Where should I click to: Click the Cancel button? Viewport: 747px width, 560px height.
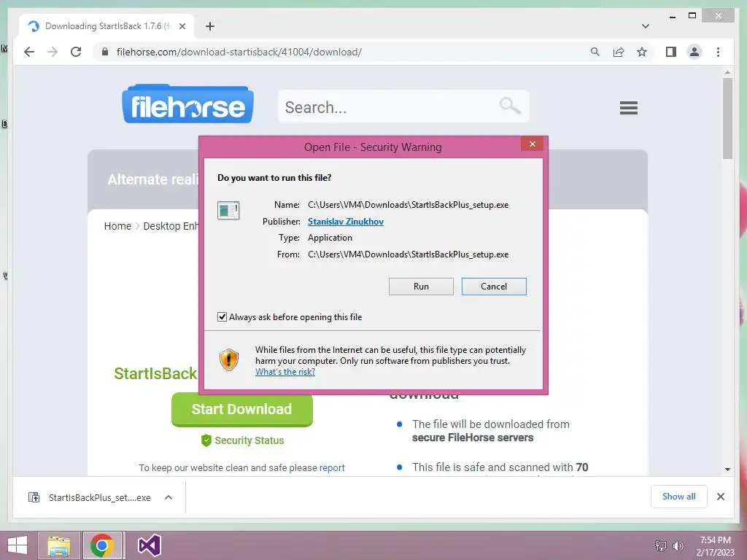point(494,286)
